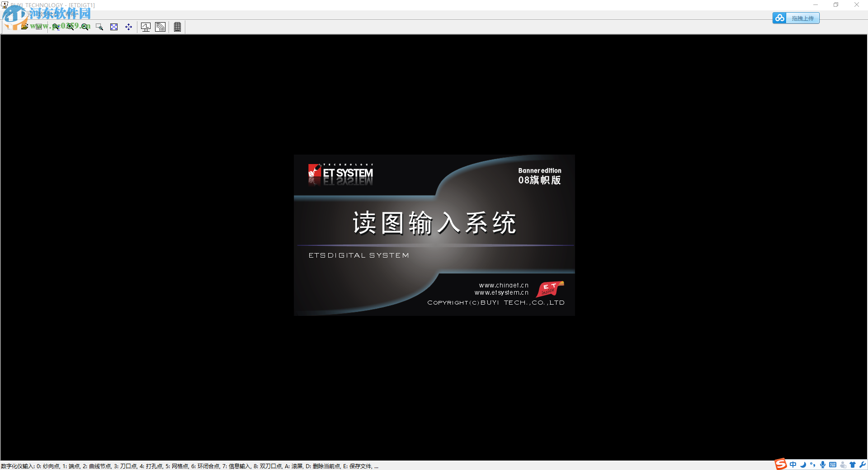Click the fit-to-window icon with blue arrows
This screenshot has width=868, height=470.
pyautogui.click(x=114, y=27)
